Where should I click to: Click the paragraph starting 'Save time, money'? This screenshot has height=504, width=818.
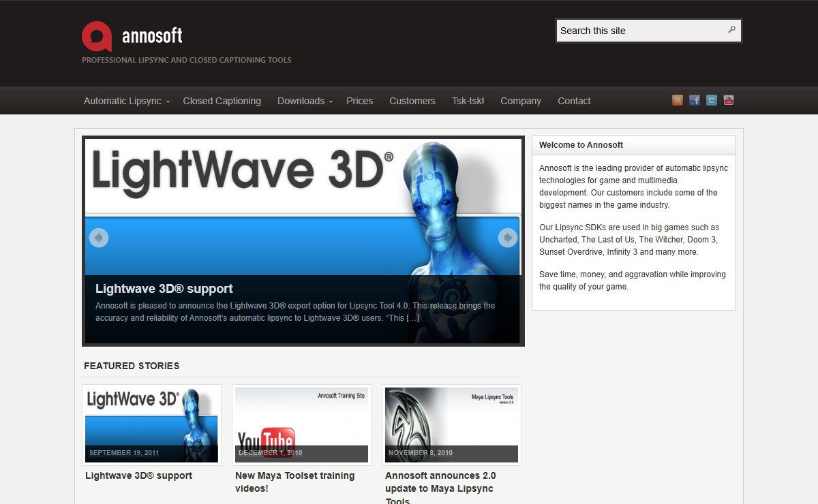pos(633,281)
